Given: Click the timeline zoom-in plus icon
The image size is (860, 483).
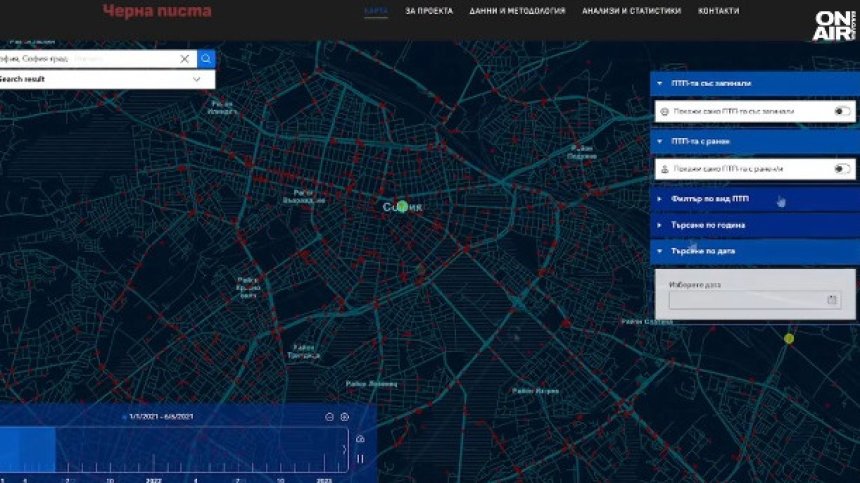Looking at the screenshot, I should pyautogui.click(x=345, y=416).
